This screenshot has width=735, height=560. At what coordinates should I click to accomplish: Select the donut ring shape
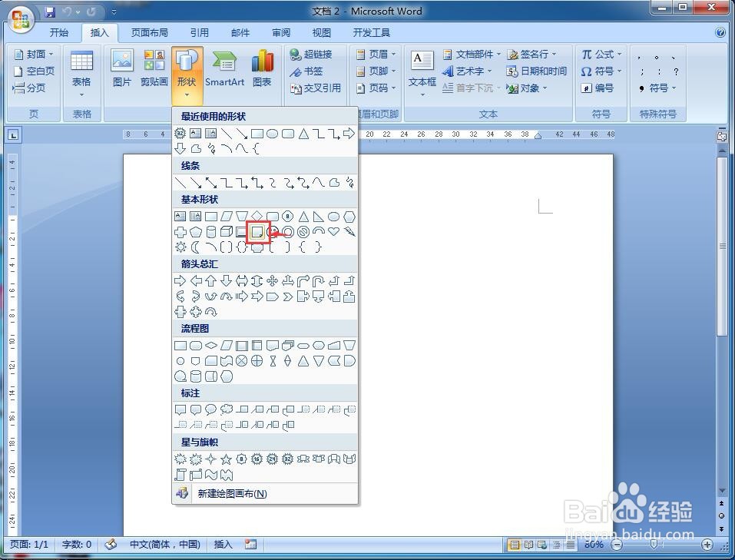point(288,232)
